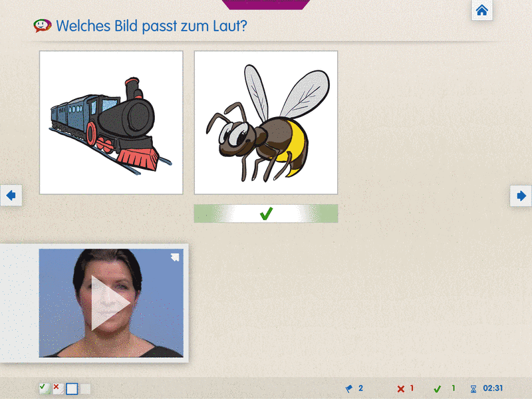
Task: Click the red X wrong-answers icon
Action: (x=400, y=388)
